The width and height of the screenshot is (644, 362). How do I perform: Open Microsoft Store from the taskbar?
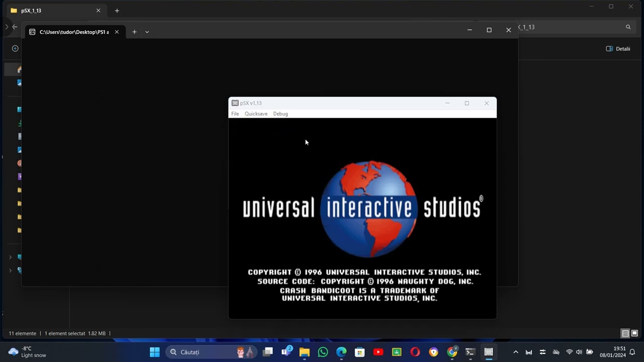[360, 352]
